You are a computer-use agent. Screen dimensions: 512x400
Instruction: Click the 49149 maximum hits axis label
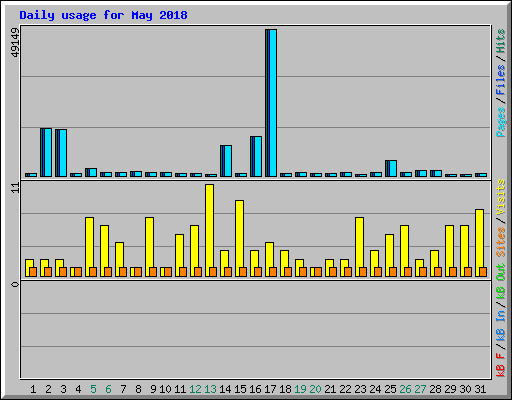point(15,42)
